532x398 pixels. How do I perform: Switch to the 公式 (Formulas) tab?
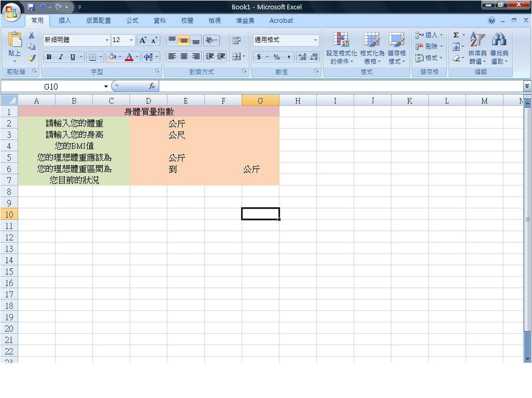(x=132, y=21)
